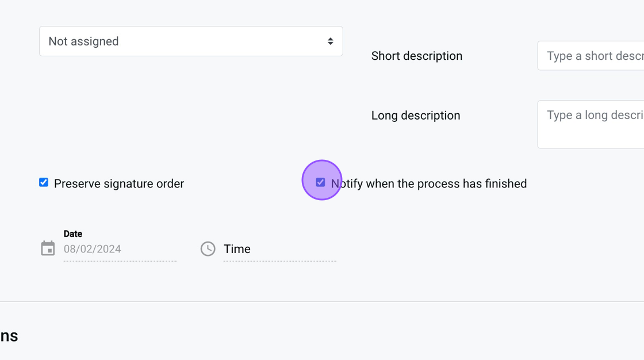Toggle the Notify when process finished checkbox
This screenshot has height=360, width=644.
(320, 182)
